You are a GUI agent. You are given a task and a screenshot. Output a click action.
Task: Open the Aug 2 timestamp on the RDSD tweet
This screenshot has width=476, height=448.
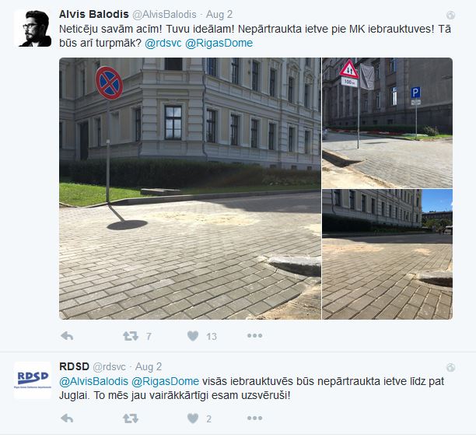[149, 366]
